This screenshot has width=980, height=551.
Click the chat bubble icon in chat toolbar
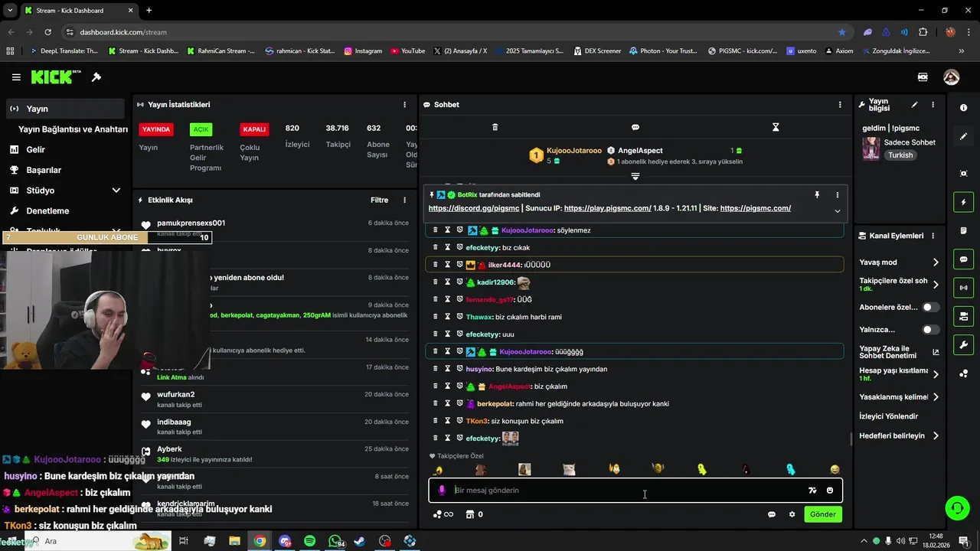(635, 127)
